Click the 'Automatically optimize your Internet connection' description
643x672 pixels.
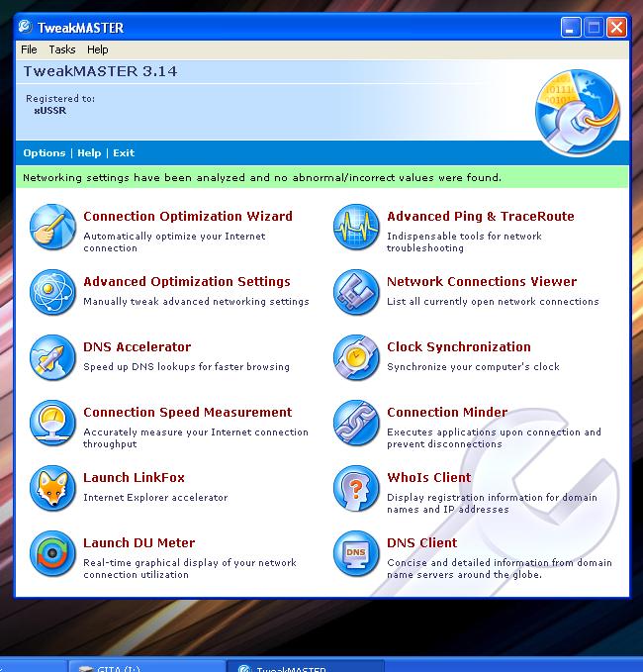click(x=174, y=242)
